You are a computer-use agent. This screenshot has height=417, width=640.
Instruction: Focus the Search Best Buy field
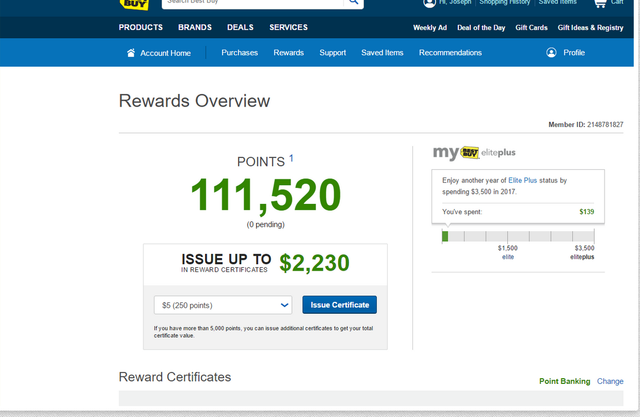(253, 3)
